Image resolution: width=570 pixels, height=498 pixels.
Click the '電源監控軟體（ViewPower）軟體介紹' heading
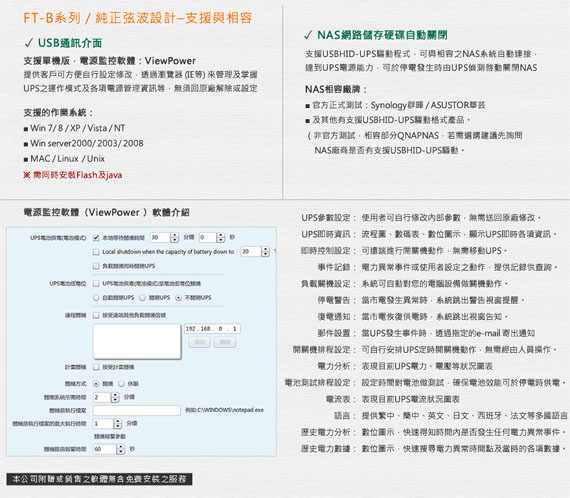point(106,213)
